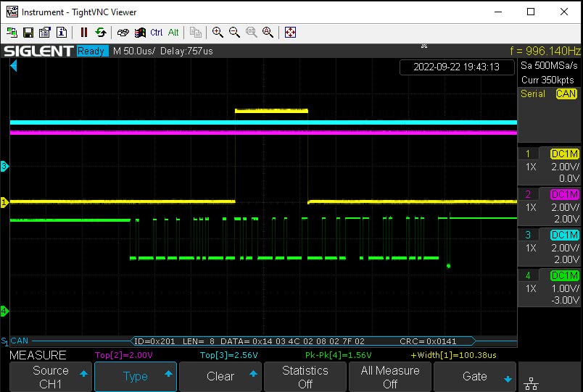Click the channel 3 cyan ground marker
The image size is (583, 392).
click(4, 166)
